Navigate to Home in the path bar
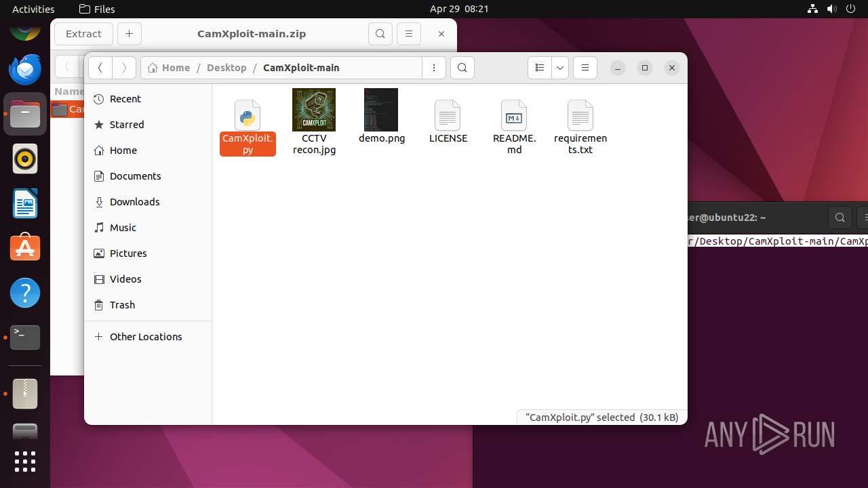Image resolution: width=868 pixels, height=488 pixels. [x=169, y=68]
